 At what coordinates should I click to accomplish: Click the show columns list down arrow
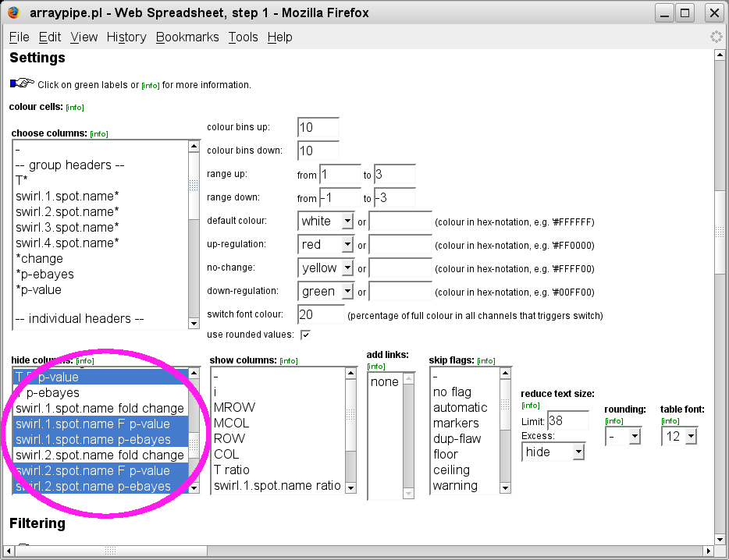(351, 488)
